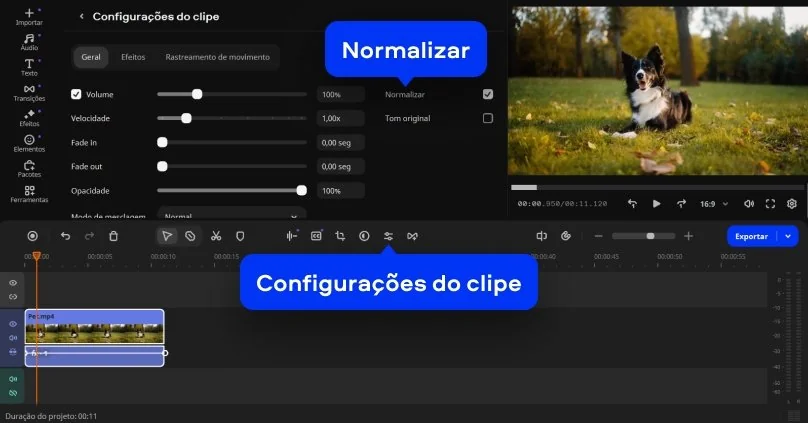
Task: Open the Áudio library in sidebar
Action: (x=29, y=42)
